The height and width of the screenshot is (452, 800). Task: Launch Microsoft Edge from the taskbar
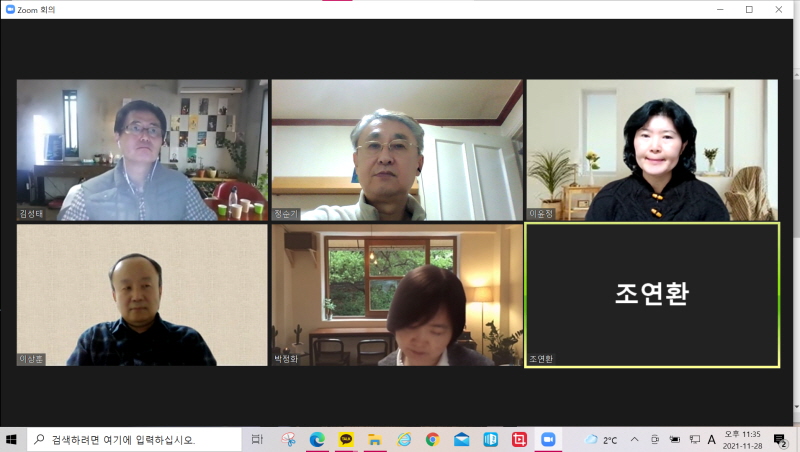coord(317,439)
